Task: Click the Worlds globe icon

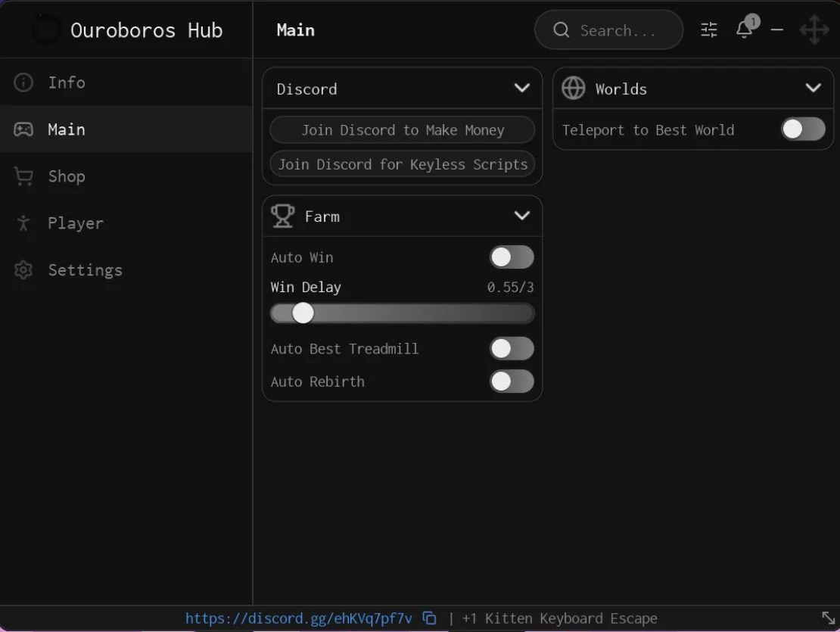Action: click(573, 89)
